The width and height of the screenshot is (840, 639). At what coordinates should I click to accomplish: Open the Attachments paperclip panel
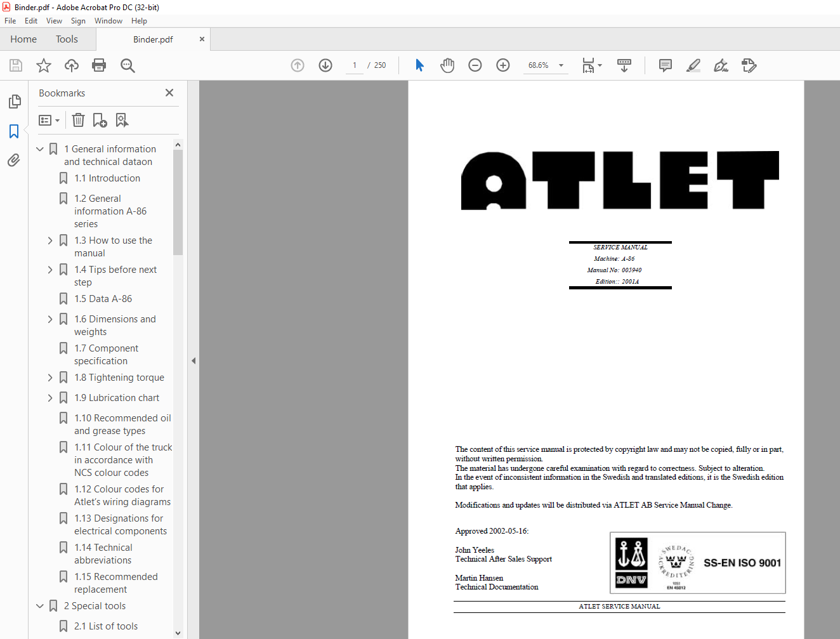point(14,161)
